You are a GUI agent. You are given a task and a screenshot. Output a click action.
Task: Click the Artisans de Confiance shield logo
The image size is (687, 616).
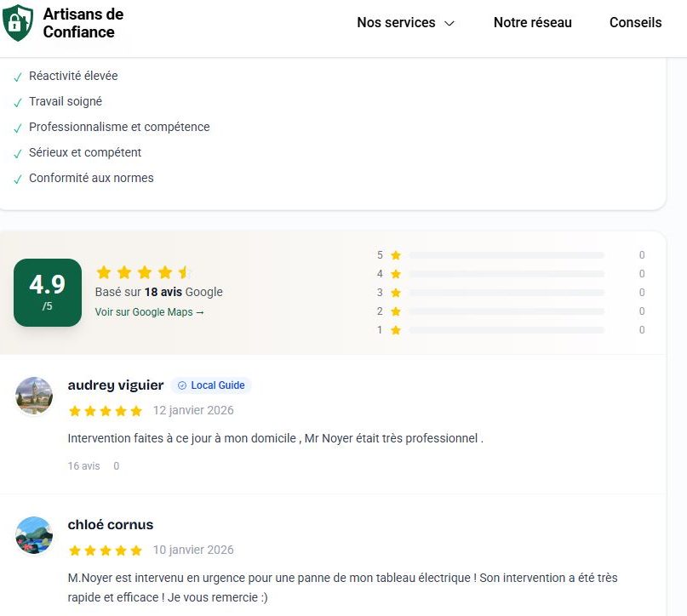(x=17, y=23)
